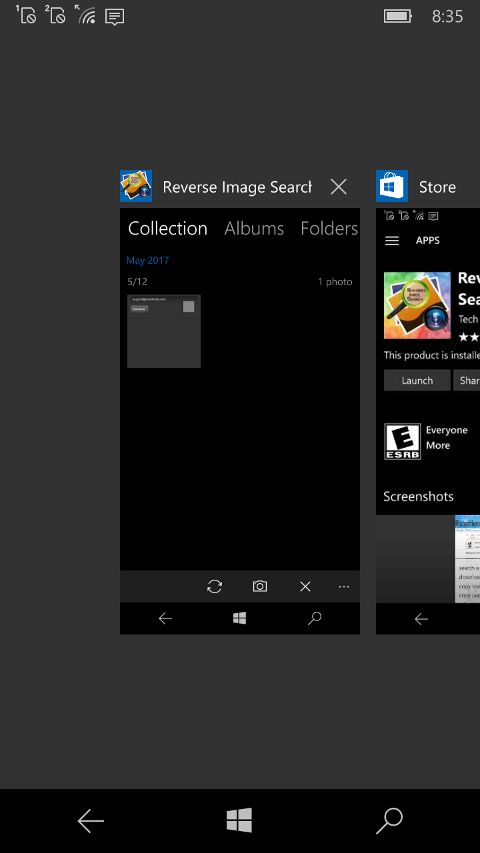Open the Store app bag icon
Screen dimensions: 480x853
click(x=392, y=186)
